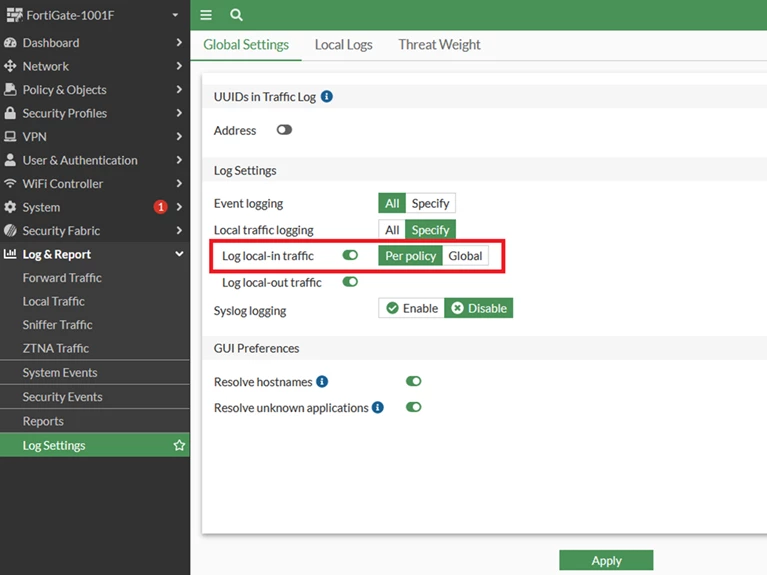Image resolution: width=767 pixels, height=575 pixels.
Task: Toggle Log local-in traffic switch
Action: pyautogui.click(x=350, y=255)
